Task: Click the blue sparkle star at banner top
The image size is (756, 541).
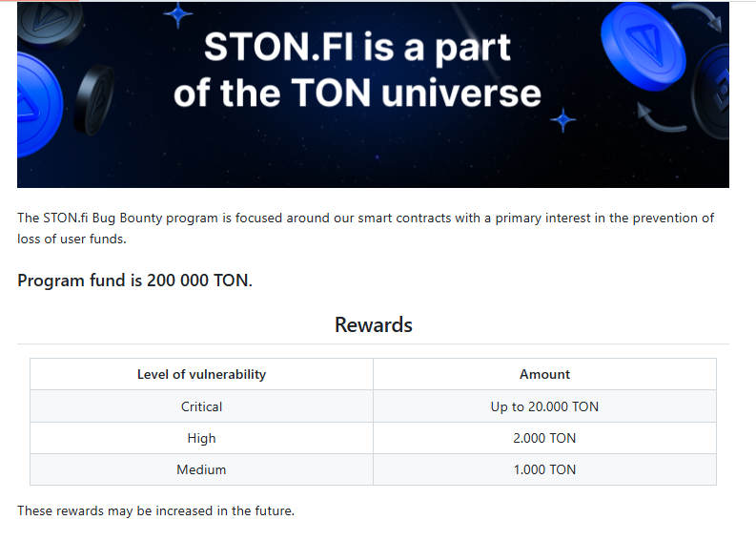Action: click(x=178, y=13)
